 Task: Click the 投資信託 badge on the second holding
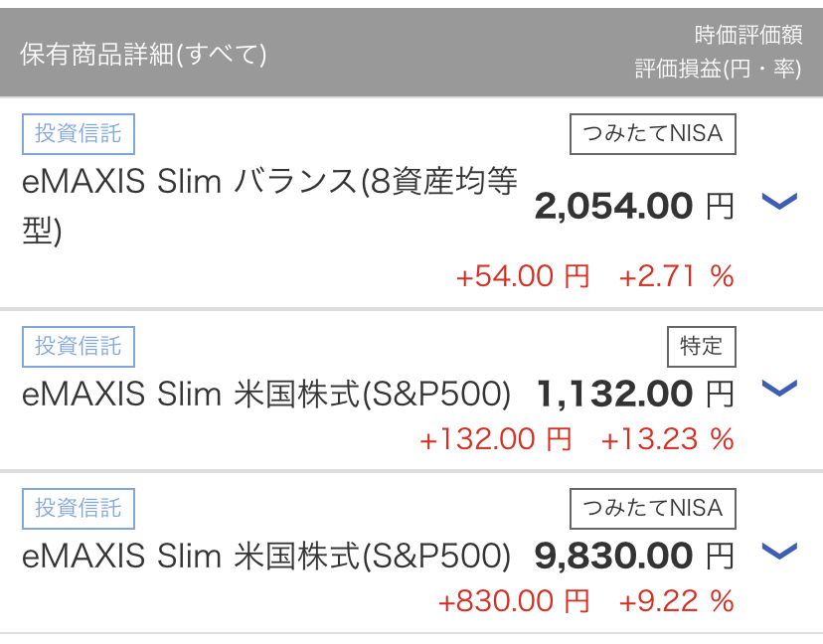(79, 347)
